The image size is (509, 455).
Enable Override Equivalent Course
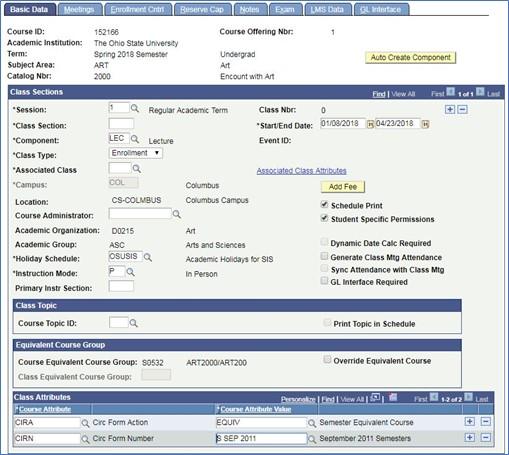327,359
